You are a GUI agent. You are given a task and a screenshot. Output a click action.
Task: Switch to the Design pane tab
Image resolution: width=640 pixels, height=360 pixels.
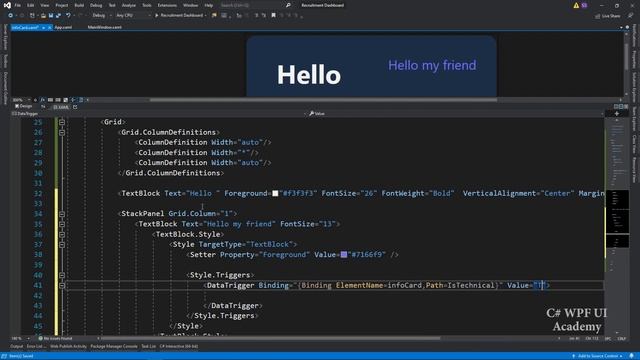tap(24, 107)
